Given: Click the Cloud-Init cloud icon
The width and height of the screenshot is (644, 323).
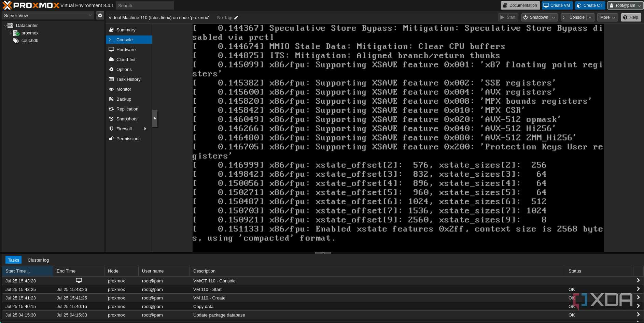Looking at the screenshot, I should (x=111, y=59).
